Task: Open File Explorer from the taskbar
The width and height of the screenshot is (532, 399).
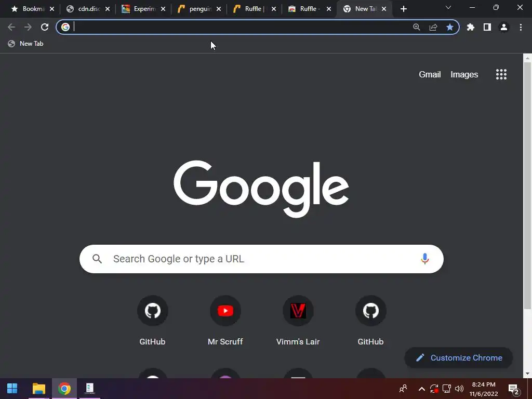Action: (38, 389)
